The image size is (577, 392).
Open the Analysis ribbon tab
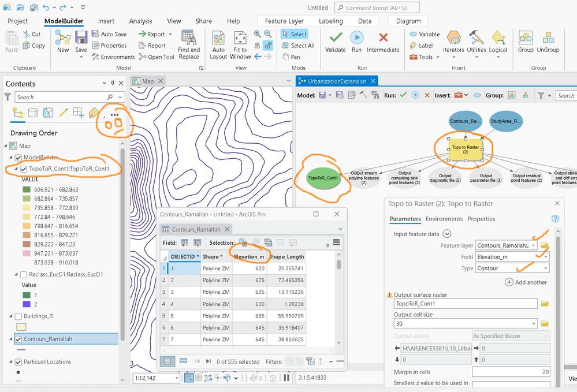[x=140, y=21]
